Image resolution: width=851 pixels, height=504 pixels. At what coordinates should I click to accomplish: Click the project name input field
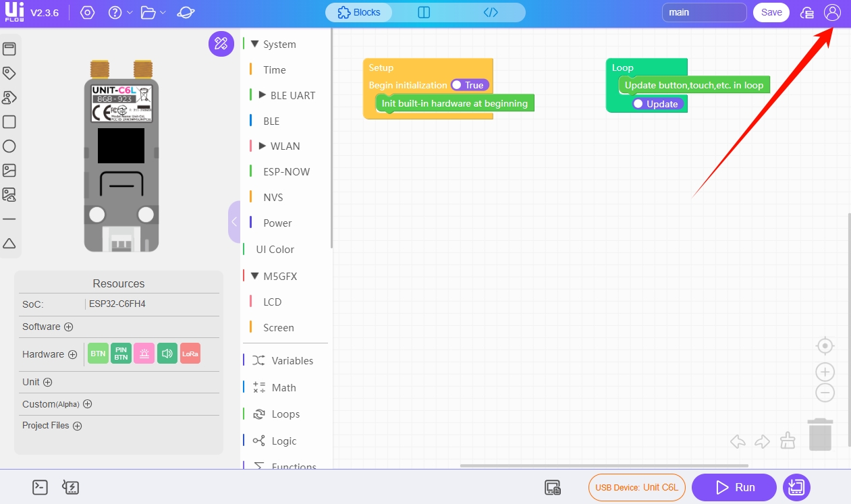pos(704,12)
